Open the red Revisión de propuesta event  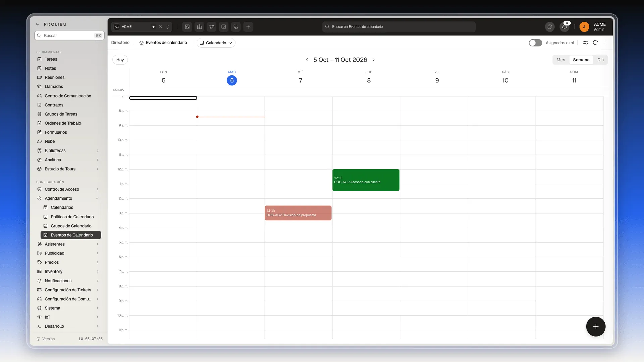click(298, 213)
